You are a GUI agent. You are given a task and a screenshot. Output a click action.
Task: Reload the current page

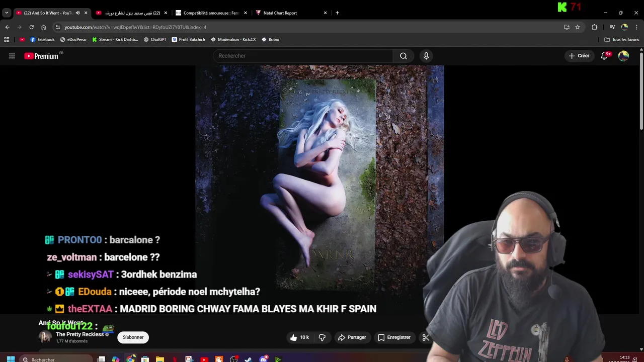pyautogui.click(x=31, y=27)
